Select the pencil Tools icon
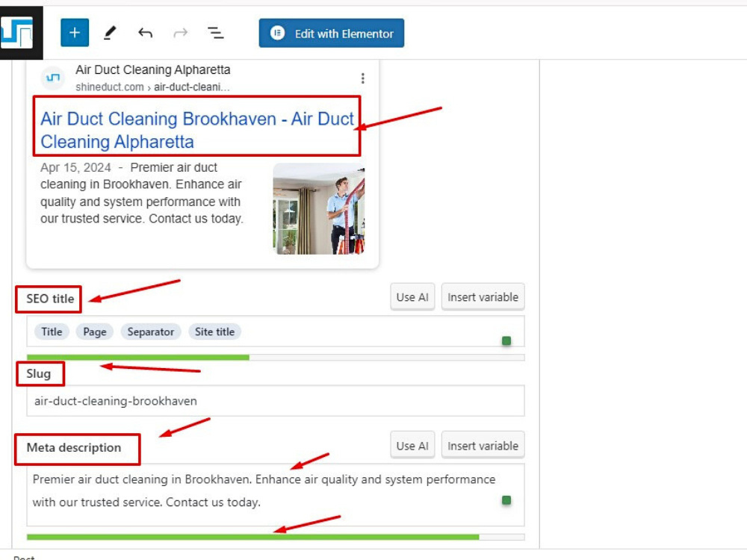The height and width of the screenshot is (560, 747). [x=110, y=33]
